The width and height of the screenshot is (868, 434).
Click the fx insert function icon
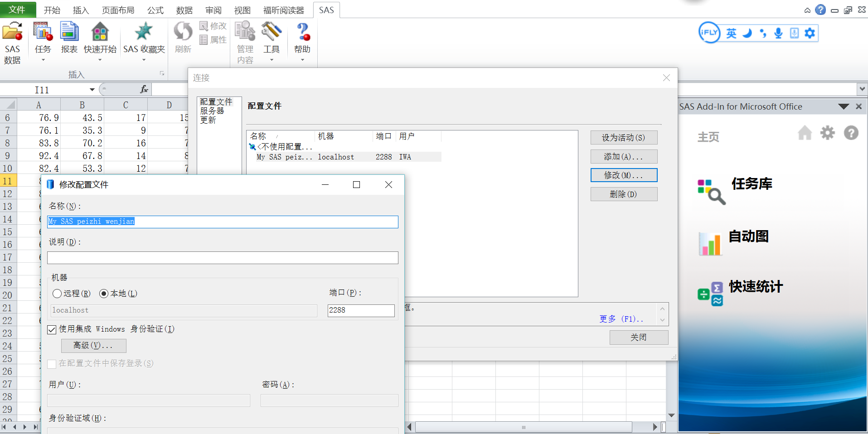pyautogui.click(x=144, y=89)
